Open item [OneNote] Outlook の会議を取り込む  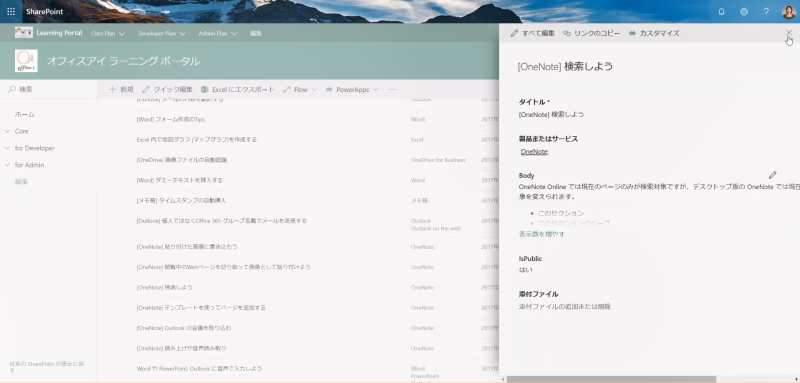coord(184,328)
